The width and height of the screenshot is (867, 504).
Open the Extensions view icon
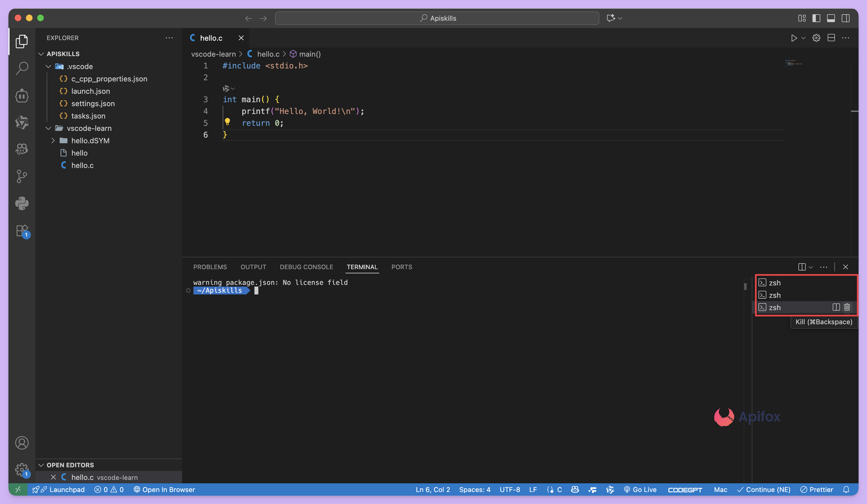click(x=22, y=231)
